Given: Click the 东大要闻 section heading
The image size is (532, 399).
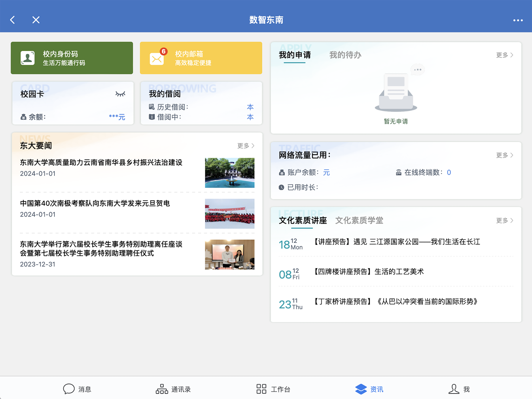Looking at the screenshot, I should (x=36, y=146).
